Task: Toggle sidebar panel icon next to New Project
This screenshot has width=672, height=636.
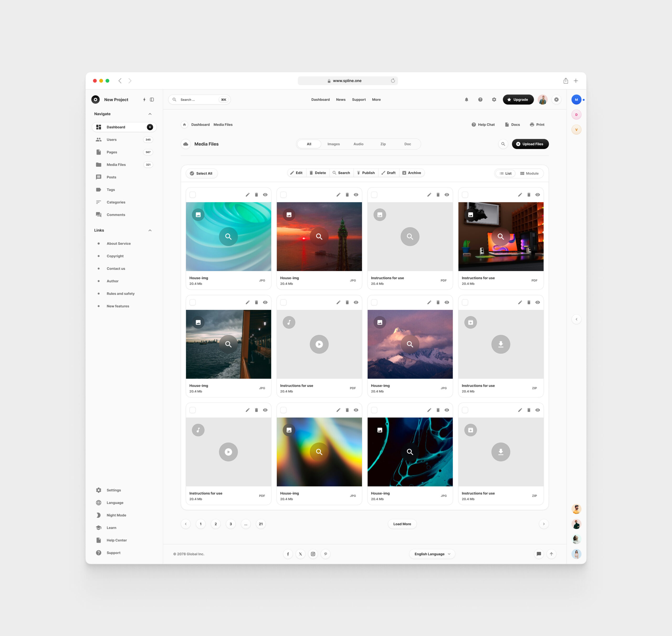Action: point(152,100)
